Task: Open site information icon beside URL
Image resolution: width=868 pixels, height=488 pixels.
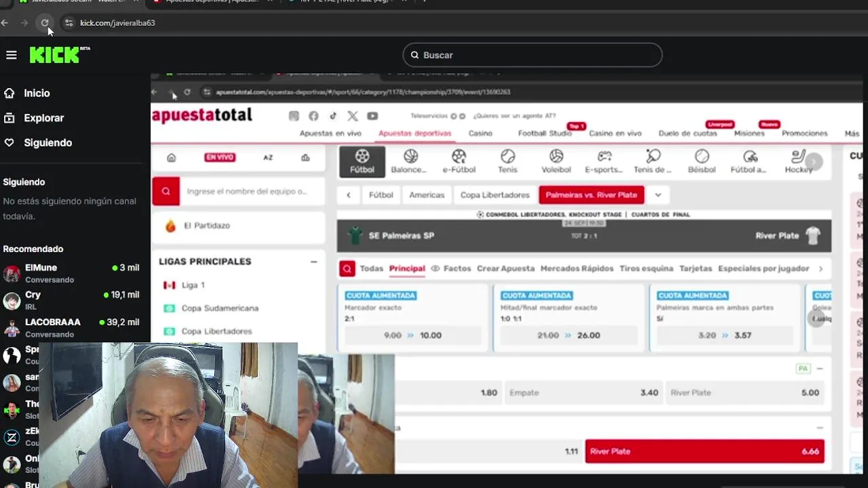Action: click(68, 23)
